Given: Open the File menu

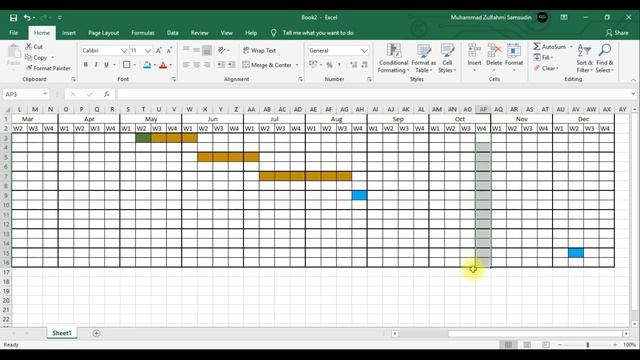Looking at the screenshot, I should [13, 33].
